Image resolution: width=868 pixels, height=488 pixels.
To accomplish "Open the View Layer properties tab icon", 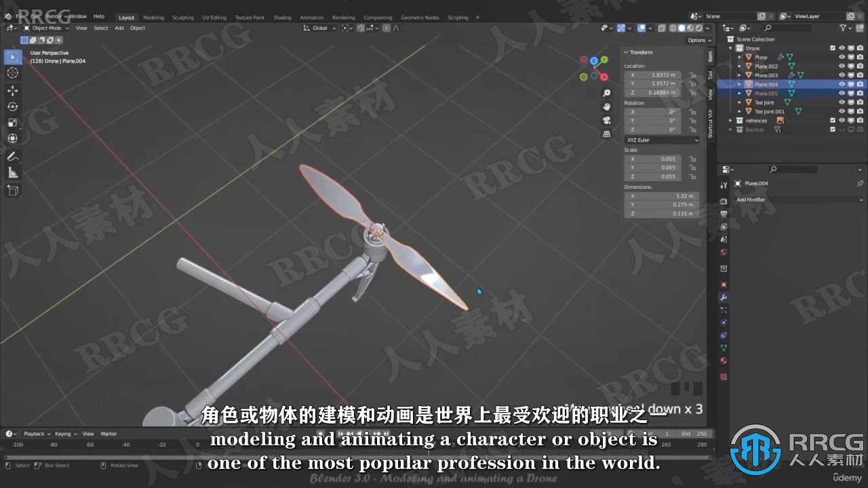I will [x=724, y=227].
